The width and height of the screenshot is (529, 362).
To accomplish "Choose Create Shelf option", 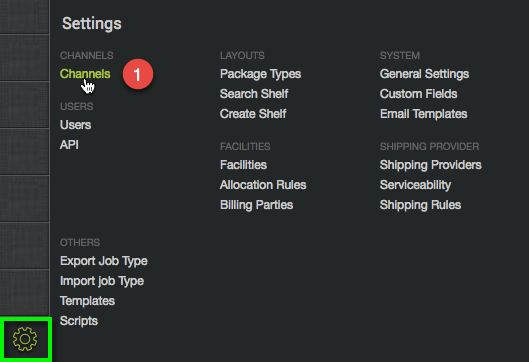I will [253, 114].
